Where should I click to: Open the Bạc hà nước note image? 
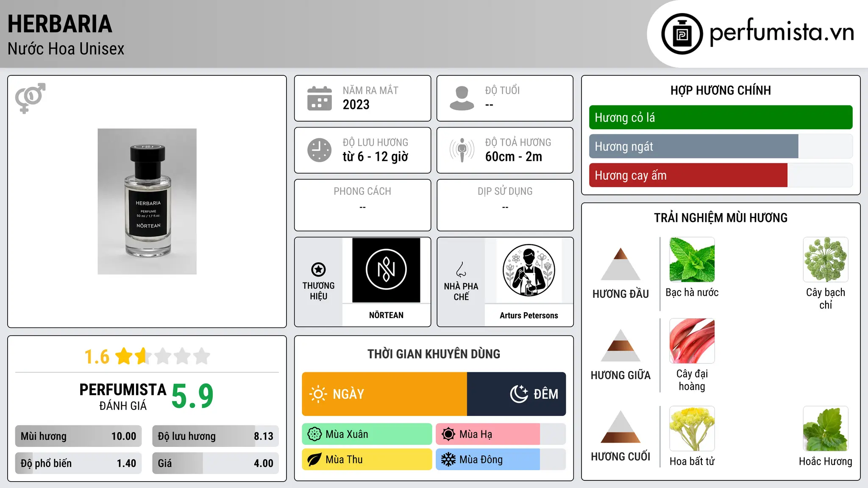click(692, 260)
